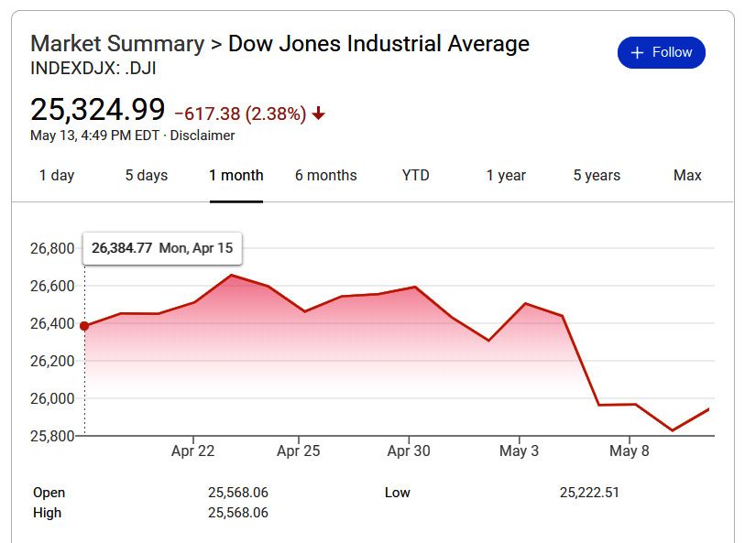Click the Apr 30 date label on axis
Image resolution: width=756 pixels, height=543 pixels.
[409, 451]
